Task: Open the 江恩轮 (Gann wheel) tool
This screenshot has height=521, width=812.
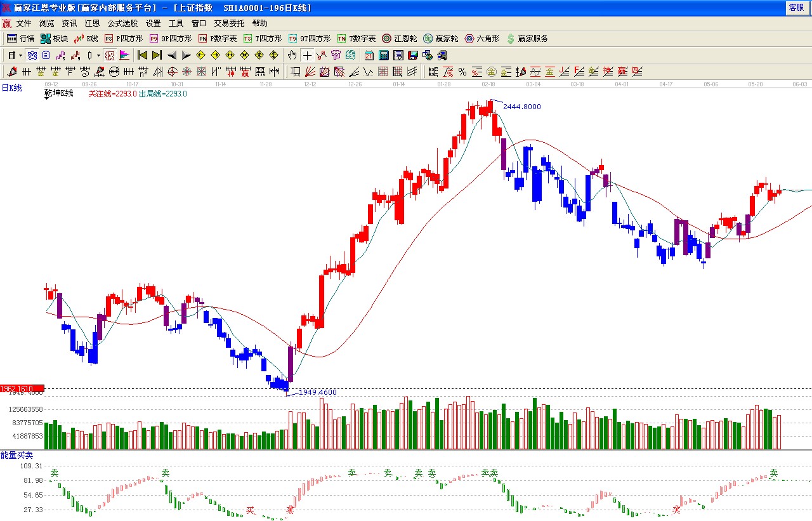Action: click(399, 39)
